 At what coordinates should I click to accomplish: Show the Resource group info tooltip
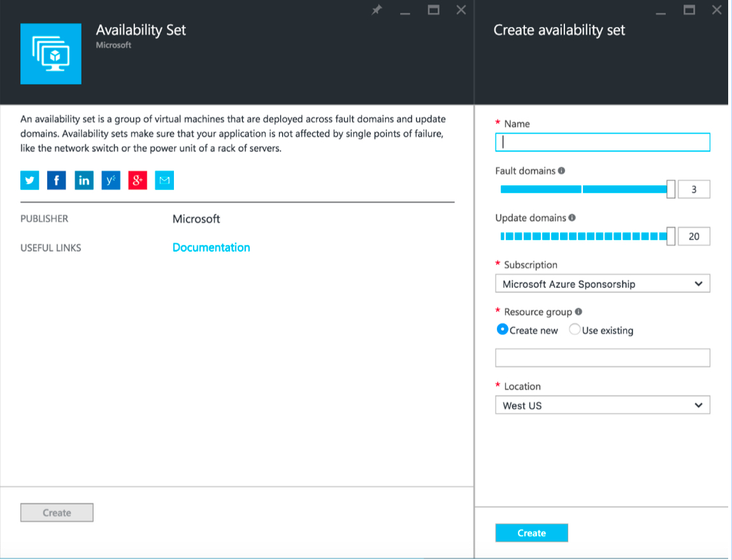578,312
